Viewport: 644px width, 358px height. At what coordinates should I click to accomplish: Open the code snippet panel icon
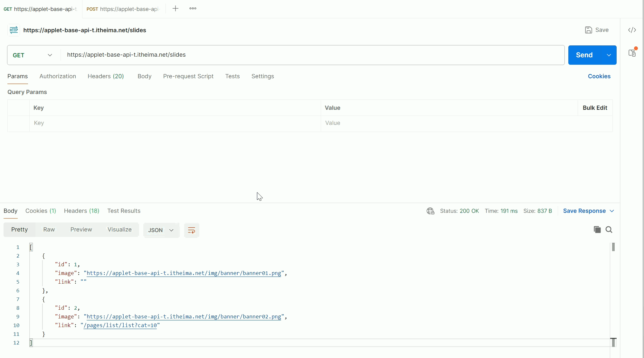tap(632, 30)
